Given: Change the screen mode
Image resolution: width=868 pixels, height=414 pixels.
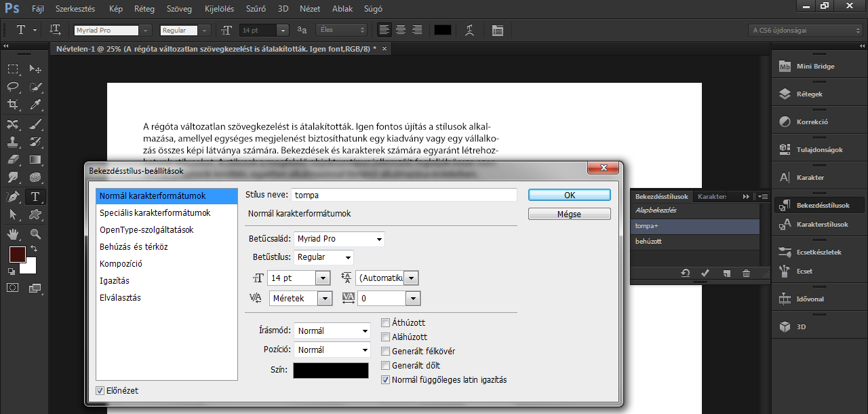Looking at the screenshot, I should point(35,287).
